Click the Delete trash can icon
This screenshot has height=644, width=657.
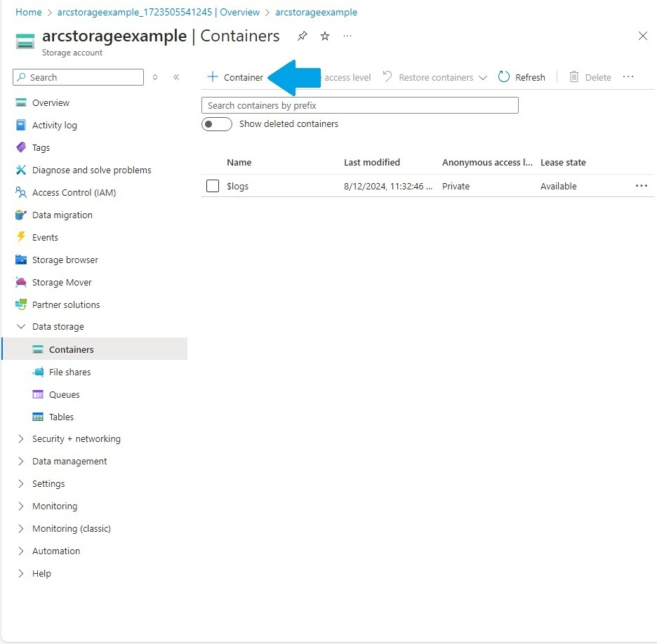[574, 77]
